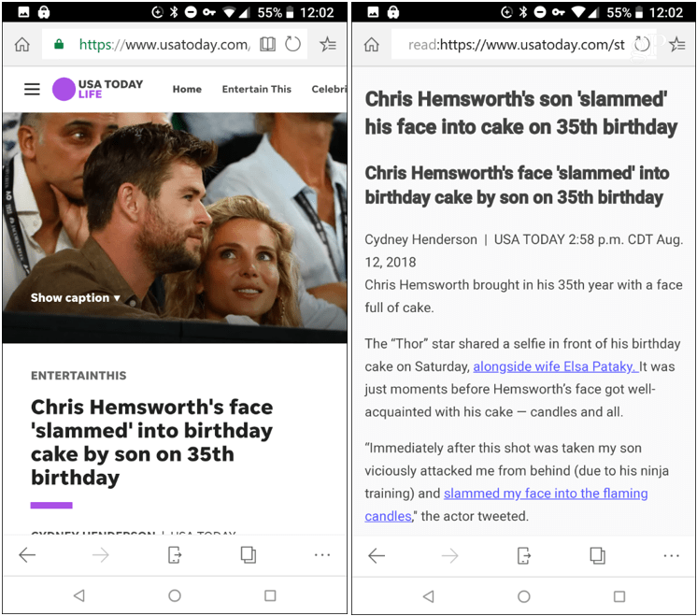Image resolution: width=697 pixels, height=616 pixels.
Task: Tap refresh icon in right reading view browser
Action: tap(642, 44)
